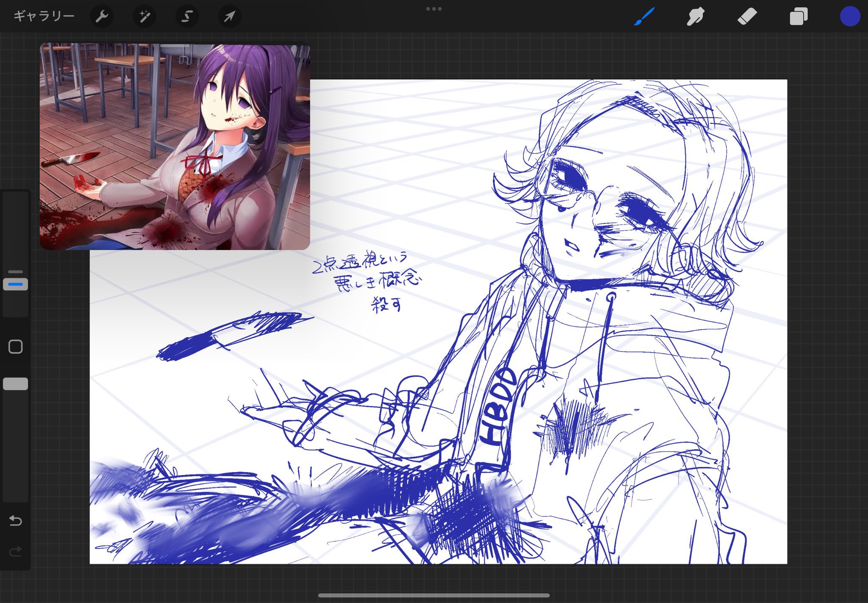The height and width of the screenshot is (603, 868).
Task: Select the Eraser tool
Action: (x=747, y=16)
